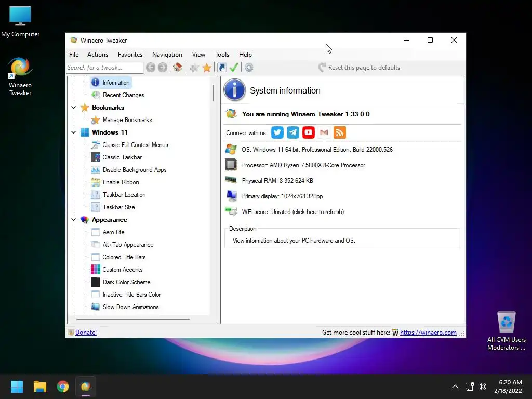Image resolution: width=532 pixels, height=399 pixels.
Task: Select Manage Bookmarks tree item
Action: [x=127, y=120]
